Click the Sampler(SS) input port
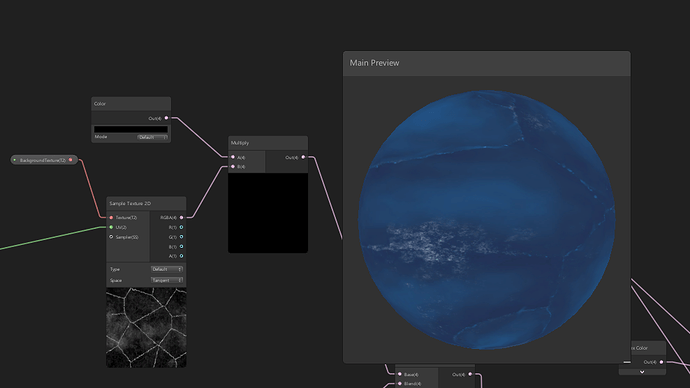 [x=111, y=237]
